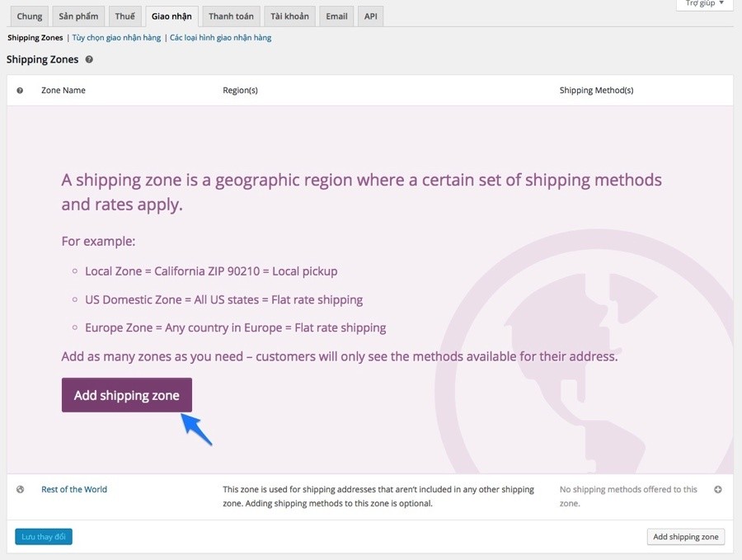Open Các loại hình giao nhận hàng link

220,38
